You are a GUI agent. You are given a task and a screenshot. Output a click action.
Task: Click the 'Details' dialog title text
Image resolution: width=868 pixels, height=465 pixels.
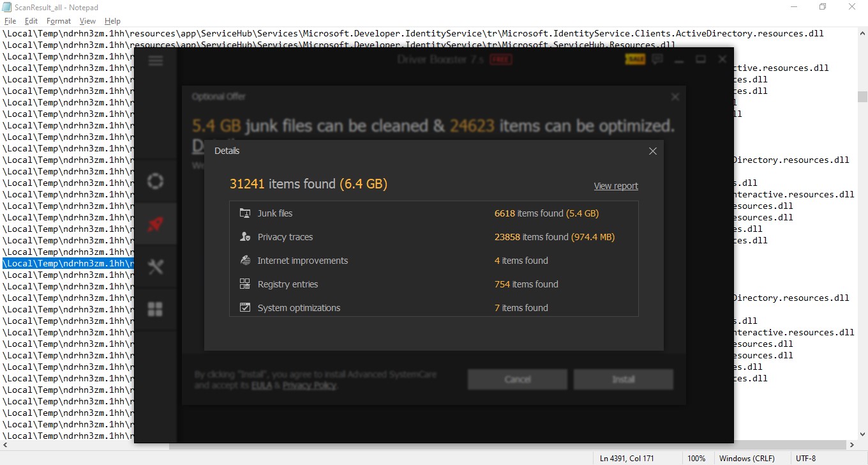227,151
